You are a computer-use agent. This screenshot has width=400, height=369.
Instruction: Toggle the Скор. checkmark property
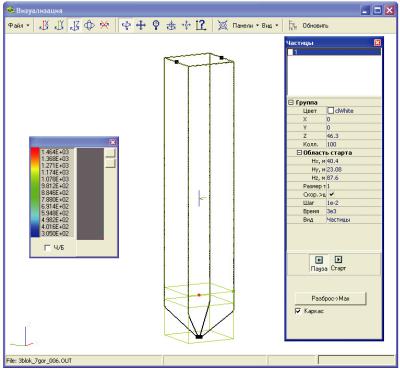[332, 194]
